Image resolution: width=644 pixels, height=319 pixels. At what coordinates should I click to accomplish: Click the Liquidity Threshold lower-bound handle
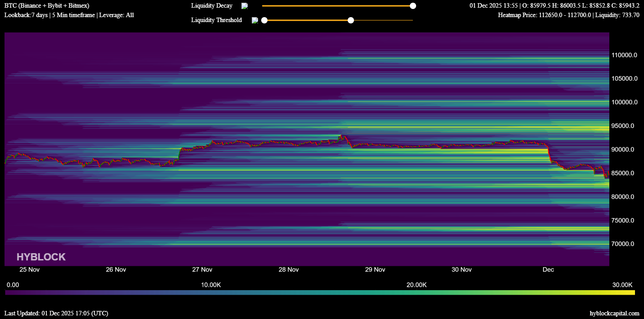pyautogui.click(x=264, y=20)
